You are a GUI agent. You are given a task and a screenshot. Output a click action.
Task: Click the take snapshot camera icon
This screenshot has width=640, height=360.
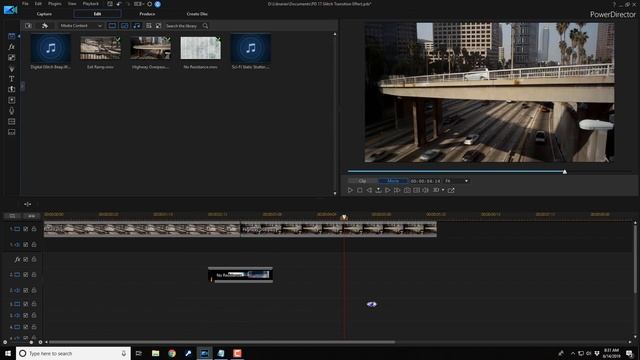pyautogui.click(x=407, y=190)
